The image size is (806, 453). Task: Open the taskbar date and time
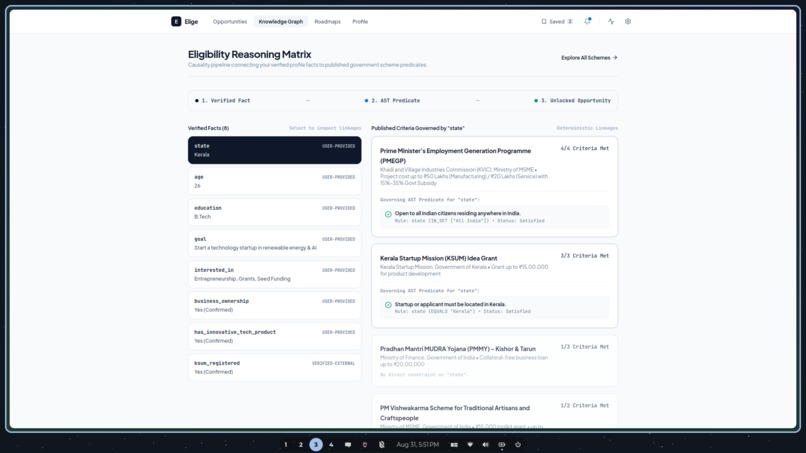click(x=417, y=445)
